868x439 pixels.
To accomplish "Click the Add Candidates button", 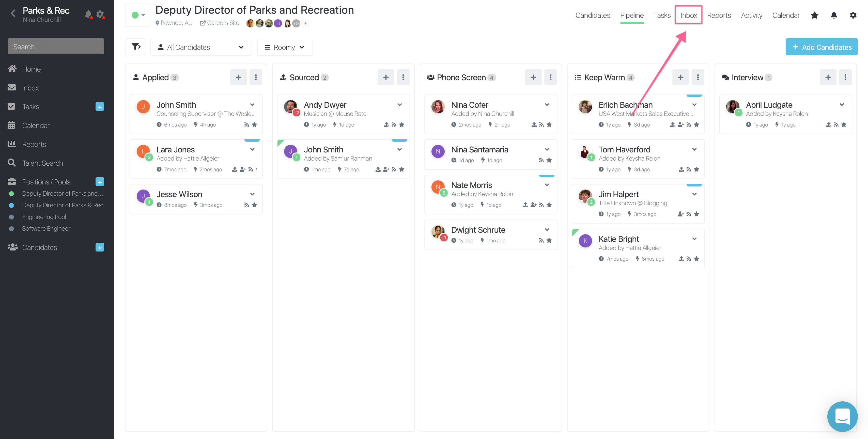I will 821,47.
